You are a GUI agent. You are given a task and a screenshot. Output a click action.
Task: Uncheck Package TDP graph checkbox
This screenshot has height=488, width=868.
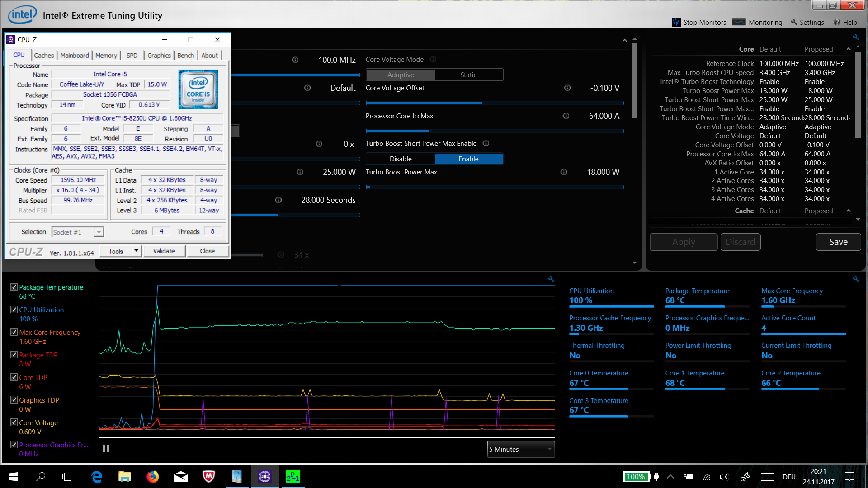[14, 355]
